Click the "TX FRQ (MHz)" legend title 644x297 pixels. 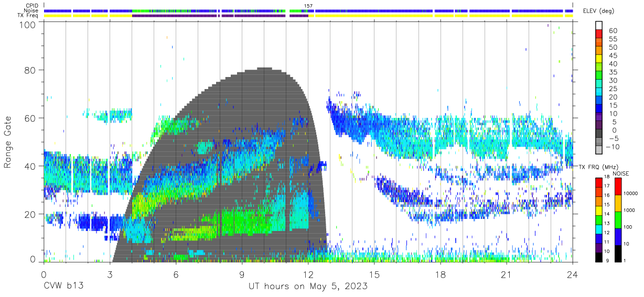pyautogui.click(x=599, y=167)
